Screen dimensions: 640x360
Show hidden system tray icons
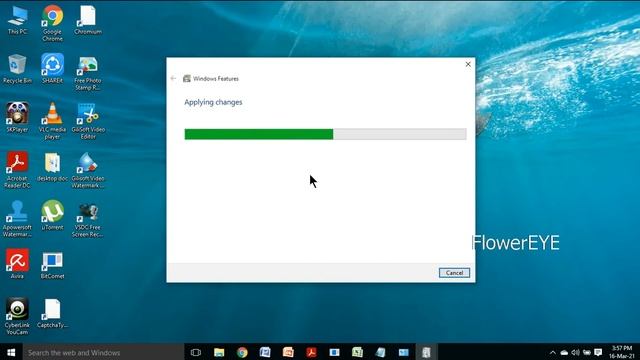[x=553, y=353]
